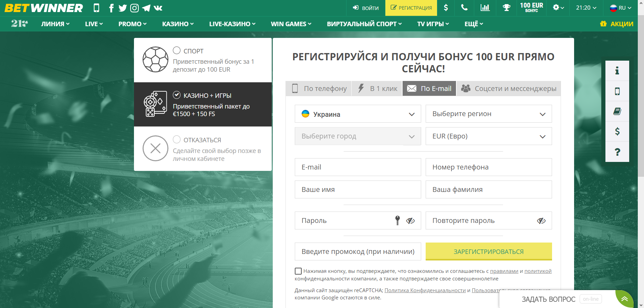The height and width of the screenshot is (308, 644).
Task: Open the Выберите регион dropdown
Action: [x=489, y=114]
